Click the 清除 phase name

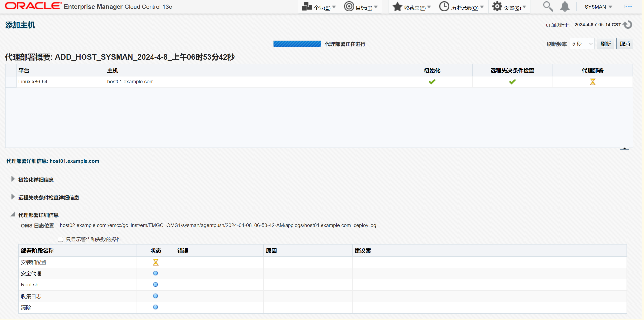point(26,307)
